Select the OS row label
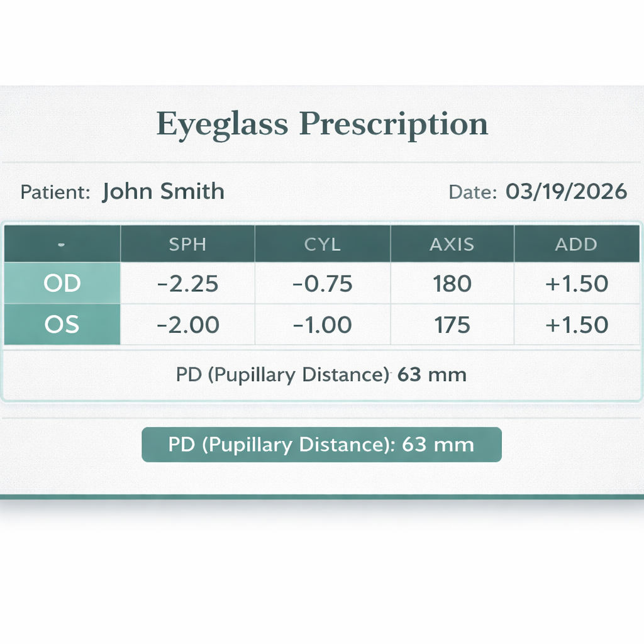Image resolution: width=644 pixels, height=644 pixels. (62, 325)
